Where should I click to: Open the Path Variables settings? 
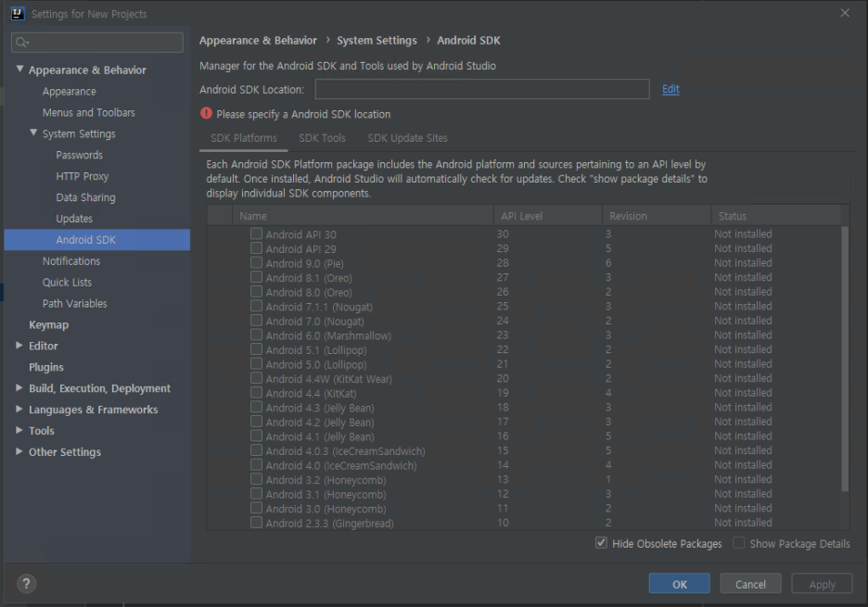75,303
